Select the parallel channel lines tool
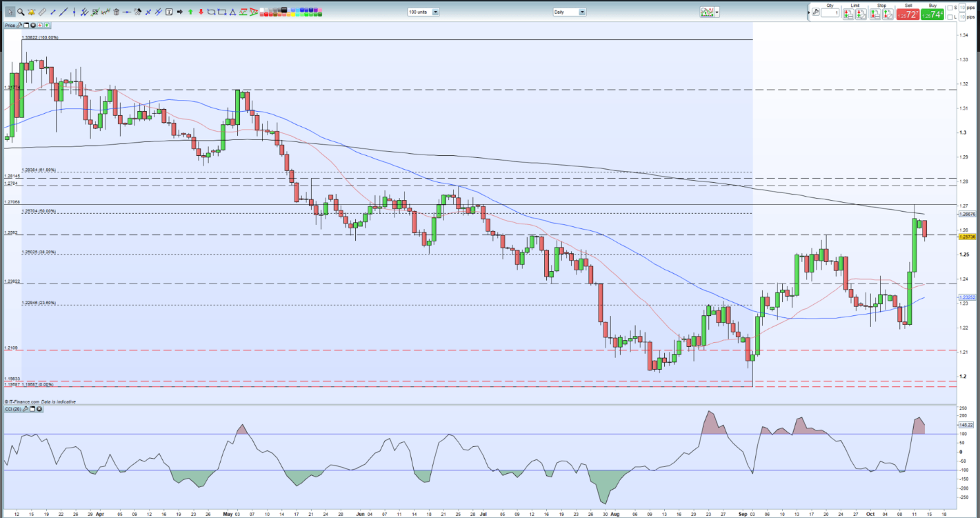The width and height of the screenshot is (980, 518). [84, 12]
